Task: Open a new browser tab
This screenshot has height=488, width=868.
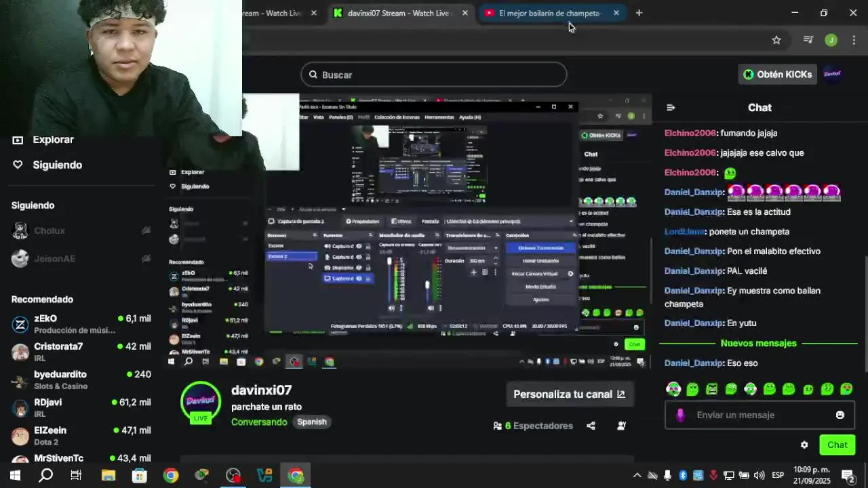Action: click(639, 13)
